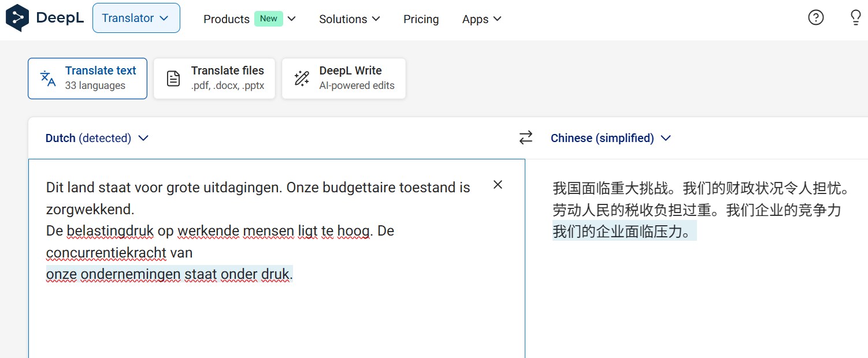Expand the Solutions menu
This screenshot has height=358, width=868.
[350, 19]
